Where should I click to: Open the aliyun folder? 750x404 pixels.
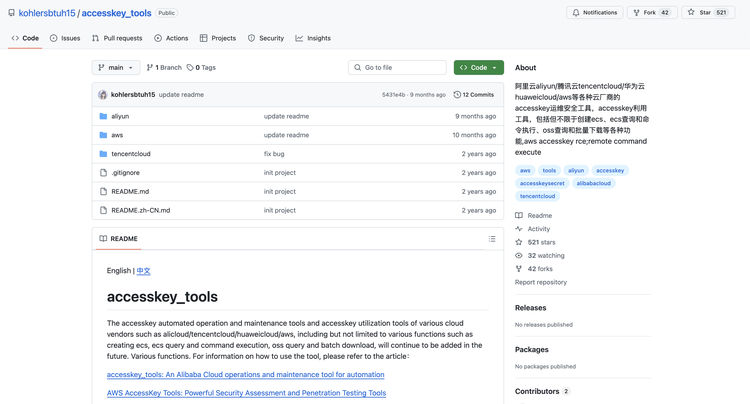click(x=120, y=116)
